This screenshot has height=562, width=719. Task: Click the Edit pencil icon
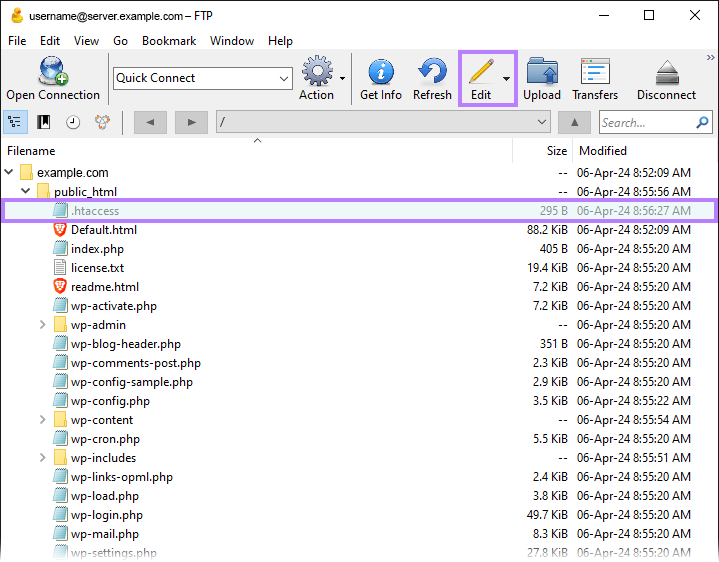[481, 72]
